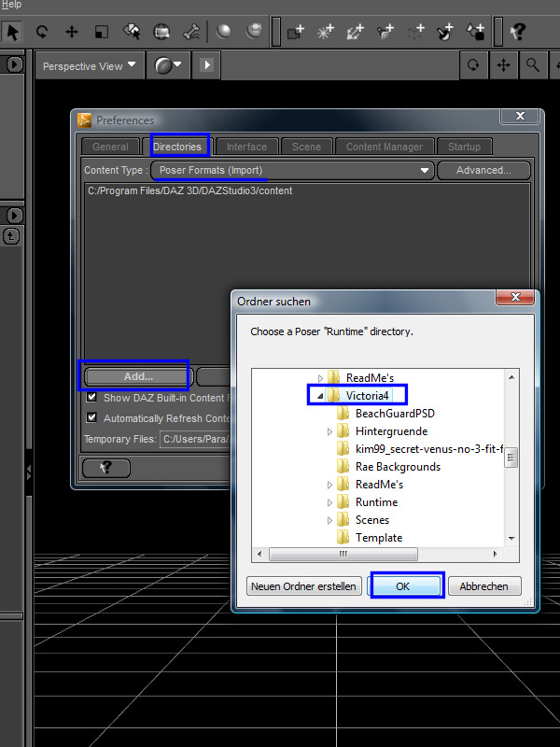Switch to the Scene tab
The width and height of the screenshot is (560, 747).
point(306,147)
